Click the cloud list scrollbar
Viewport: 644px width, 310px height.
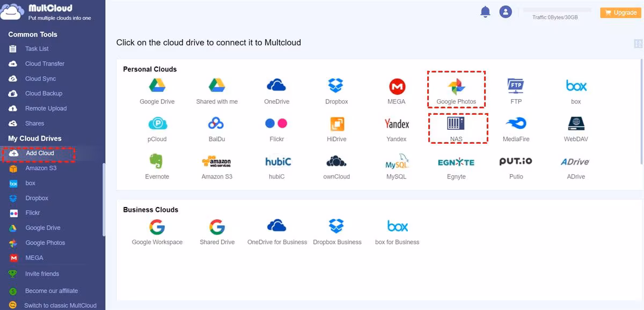642,113
